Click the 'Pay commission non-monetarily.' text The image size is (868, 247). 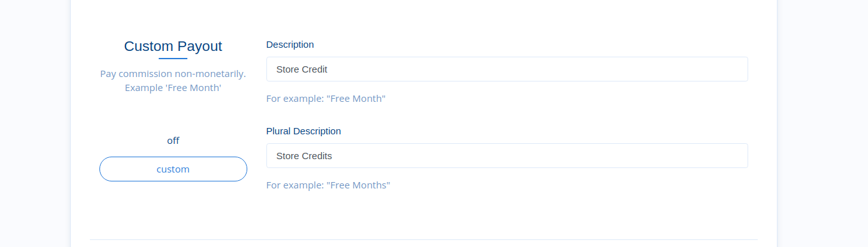coord(173,74)
